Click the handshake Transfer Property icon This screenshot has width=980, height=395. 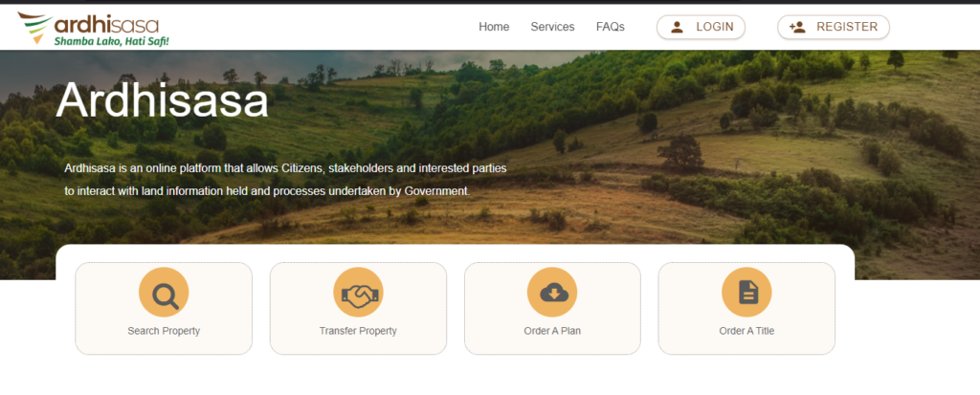[358, 293]
